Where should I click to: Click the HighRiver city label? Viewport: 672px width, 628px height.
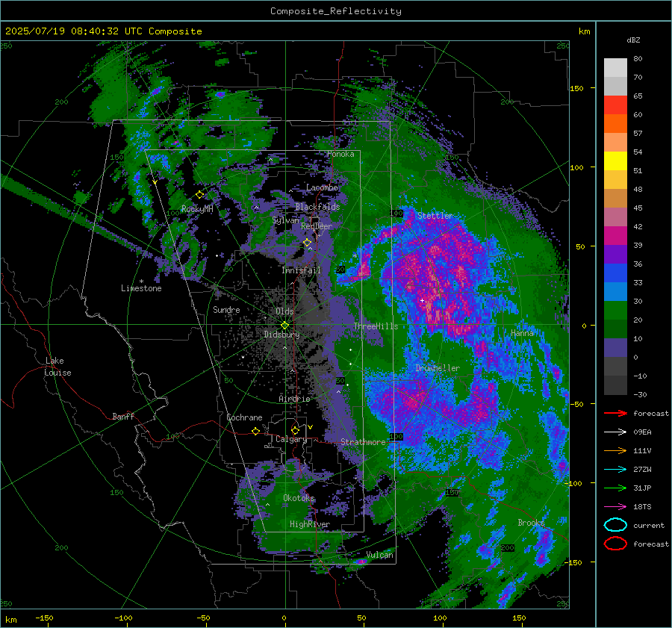click(310, 524)
